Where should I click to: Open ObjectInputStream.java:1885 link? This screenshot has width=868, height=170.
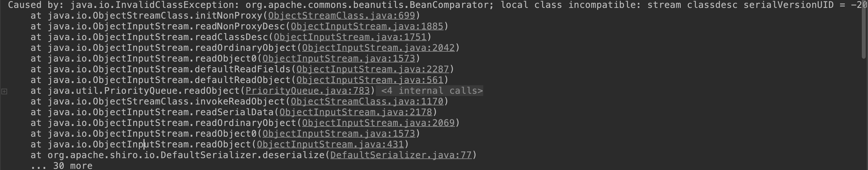click(x=367, y=26)
